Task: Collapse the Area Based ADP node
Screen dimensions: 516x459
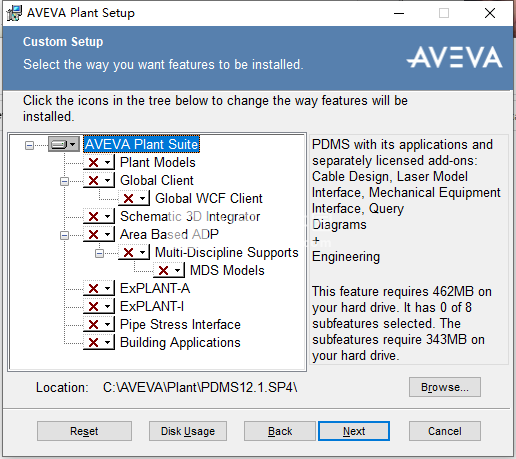Action: click(64, 235)
